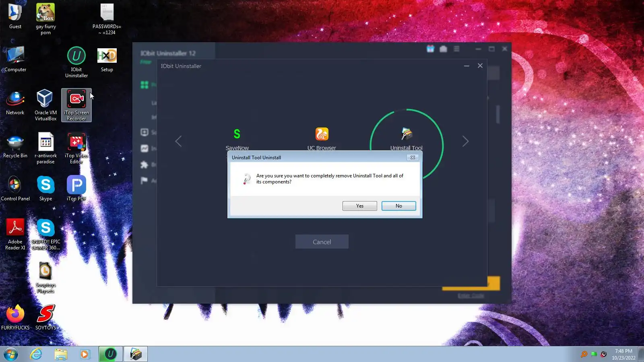
Task: Select the Computer desktop icon
Action: [x=15, y=59]
